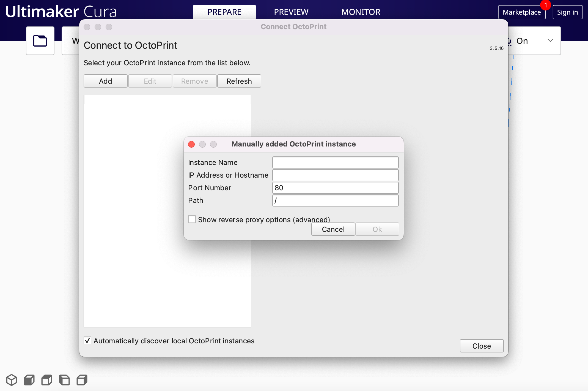
Task: Select the left side view cube icon
Action: click(x=64, y=380)
